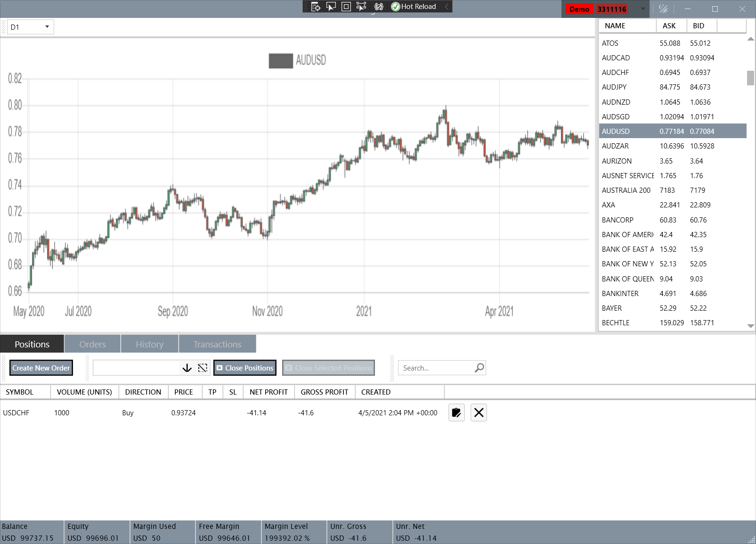This screenshot has width=756, height=544.
Task: Open the D1 timeframe dropdown
Action: point(31,27)
